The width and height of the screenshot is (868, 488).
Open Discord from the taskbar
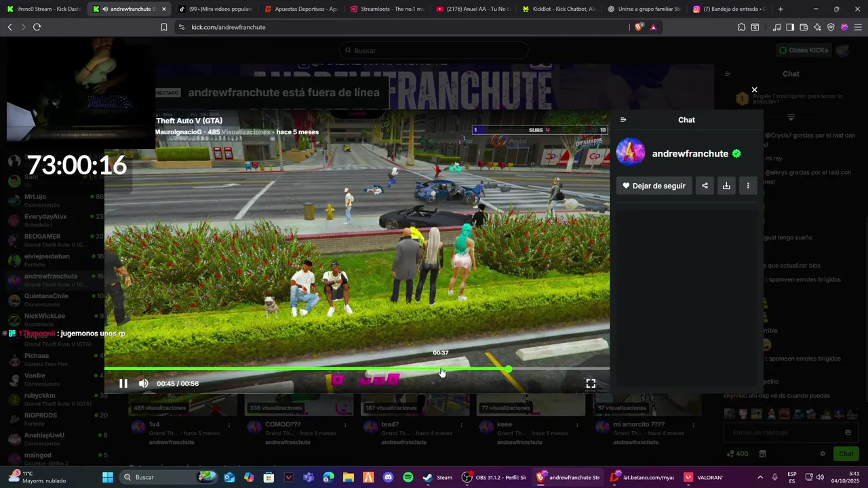(388, 477)
